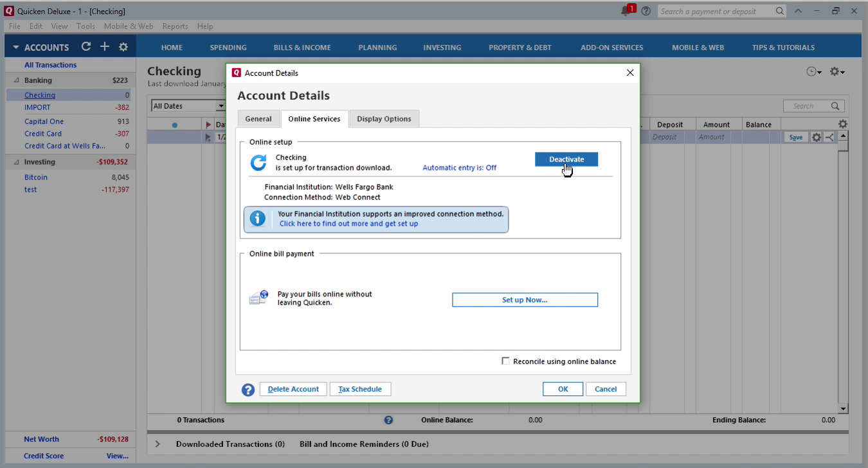Click Cancel in Account Details dialog
The image size is (868, 468).
click(x=606, y=389)
